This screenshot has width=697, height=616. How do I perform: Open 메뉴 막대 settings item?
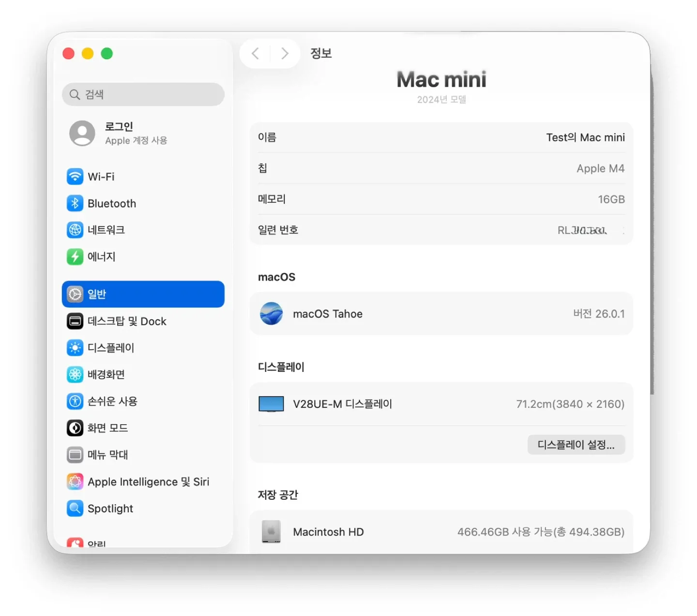tap(107, 455)
